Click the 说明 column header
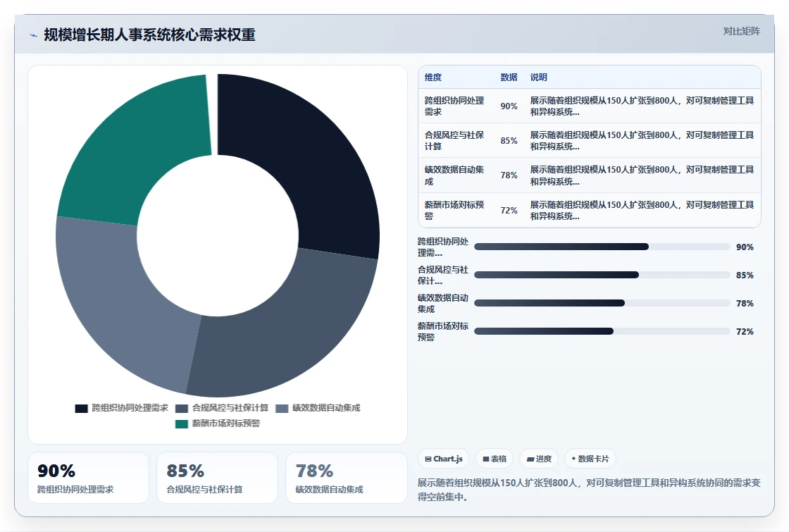Image resolution: width=789 pixels, height=532 pixels. click(538, 77)
